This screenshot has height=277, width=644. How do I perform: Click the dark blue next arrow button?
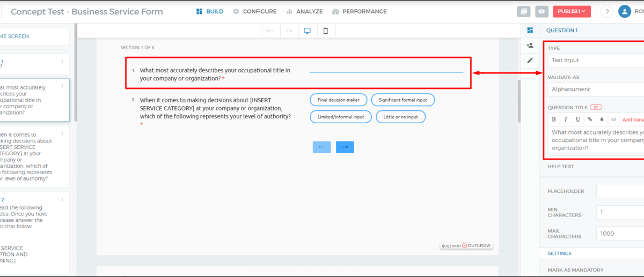click(x=345, y=147)
